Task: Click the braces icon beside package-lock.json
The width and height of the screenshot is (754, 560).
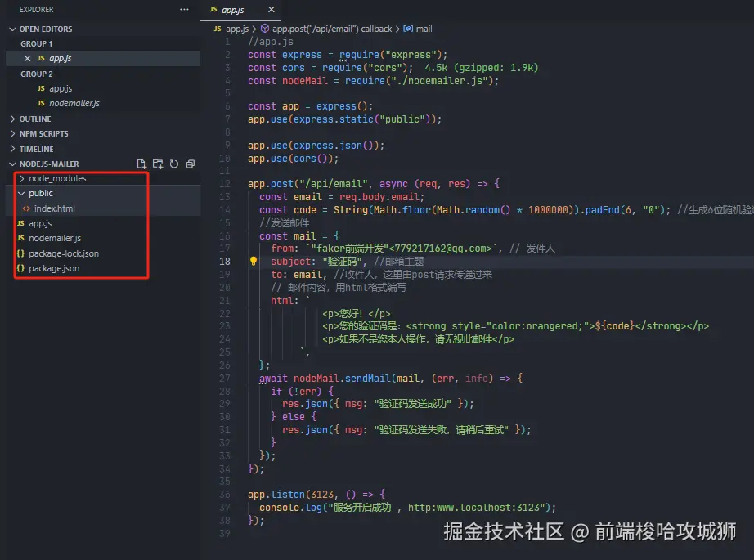Action: (20, 253)
